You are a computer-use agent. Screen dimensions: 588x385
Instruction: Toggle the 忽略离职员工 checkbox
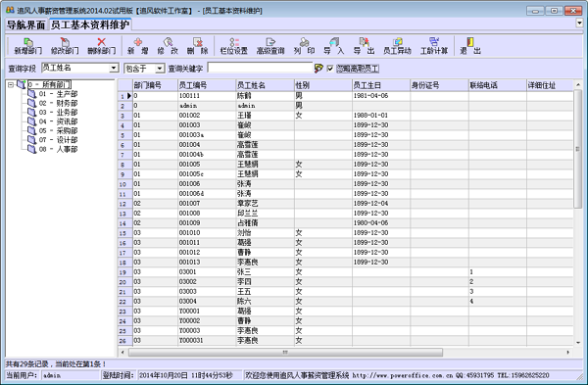(x=330, y=69)
